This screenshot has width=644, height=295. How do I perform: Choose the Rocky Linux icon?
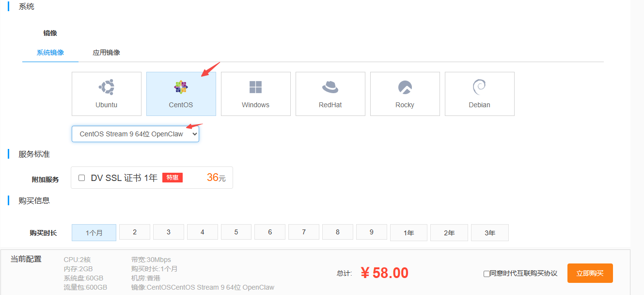pos(405,88)
